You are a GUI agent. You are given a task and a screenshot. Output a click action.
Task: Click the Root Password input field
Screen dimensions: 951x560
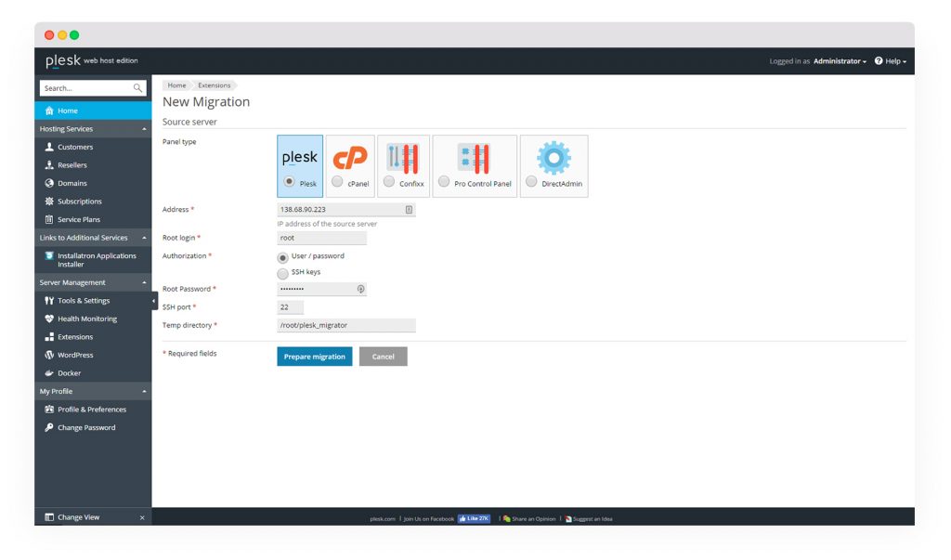pos(322,290)
